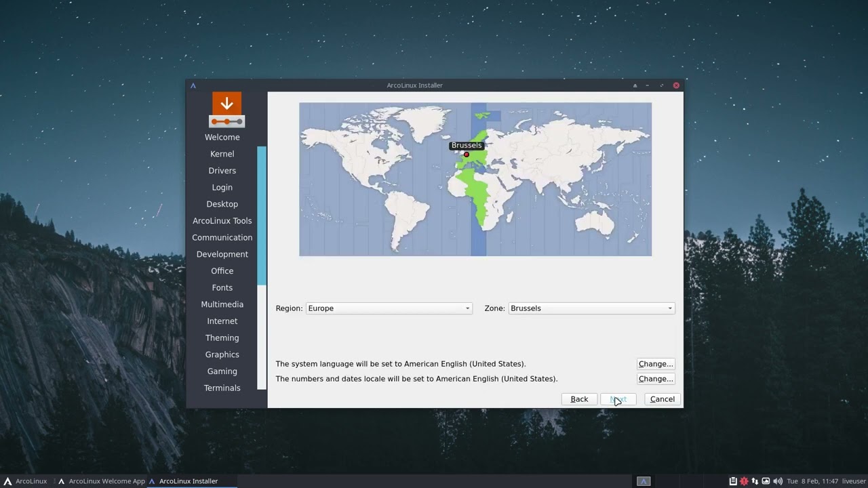
Task: Open the Zone dropdown showing Brussels
Action: tap(591, 308)
